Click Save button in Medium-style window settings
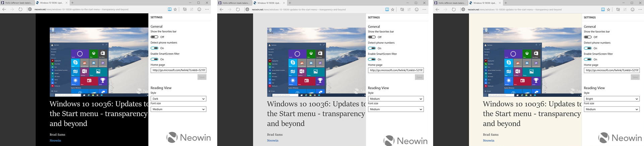The width and height of the screenshot is (644, 146). pyautogui.click(x=419, y=77)
